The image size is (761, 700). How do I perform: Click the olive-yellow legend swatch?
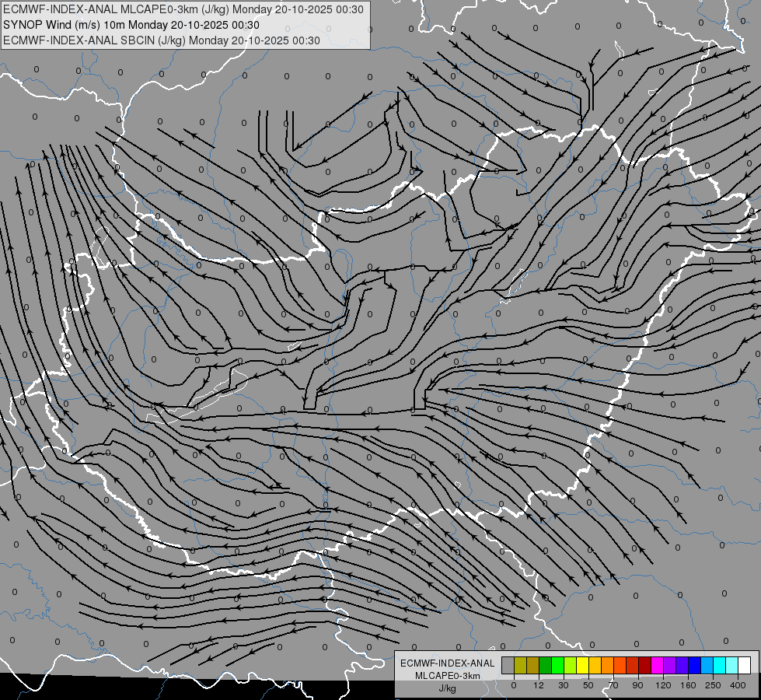click(520, 665)
